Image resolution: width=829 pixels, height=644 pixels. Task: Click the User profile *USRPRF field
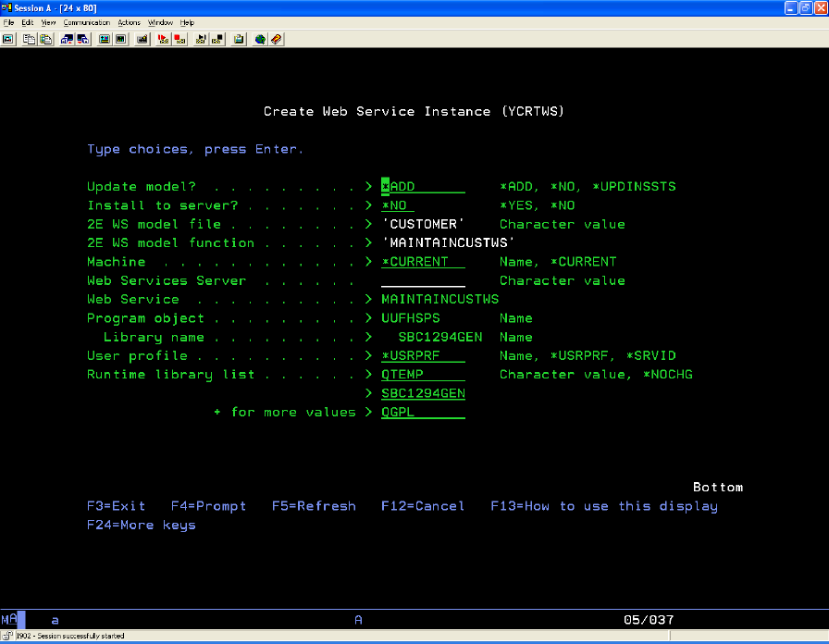423,356
